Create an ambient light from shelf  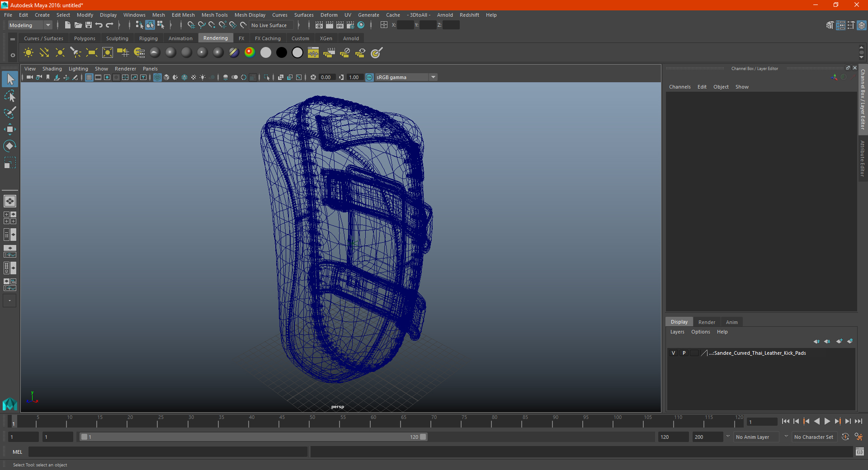pyautogui.click(x=28, y=53)
